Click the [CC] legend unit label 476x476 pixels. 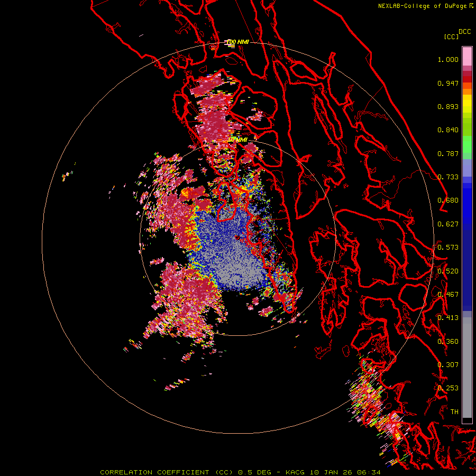pyautogui.click(x=452, y=36)
